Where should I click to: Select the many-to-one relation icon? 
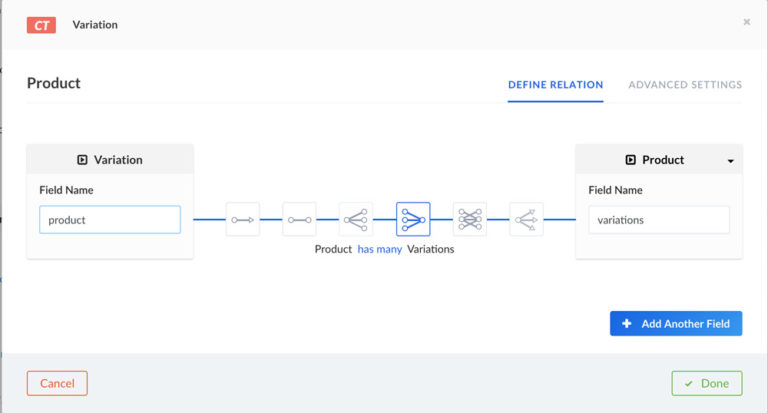[413, 219]
